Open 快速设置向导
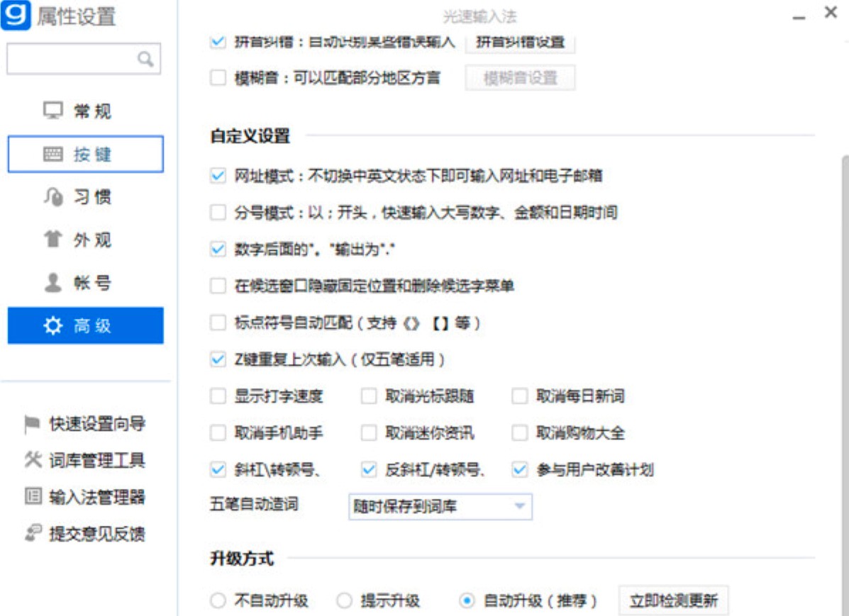The width and height of the screenshot is (849, 616). pyautogui.click(x=85, y=424)
